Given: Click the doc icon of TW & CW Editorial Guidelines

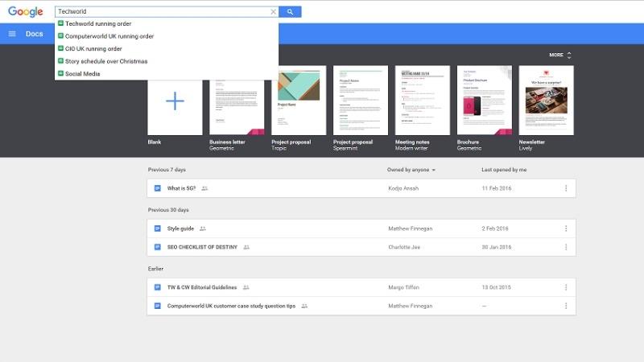Looking at the screenshot, I should [x=157, y=287].
